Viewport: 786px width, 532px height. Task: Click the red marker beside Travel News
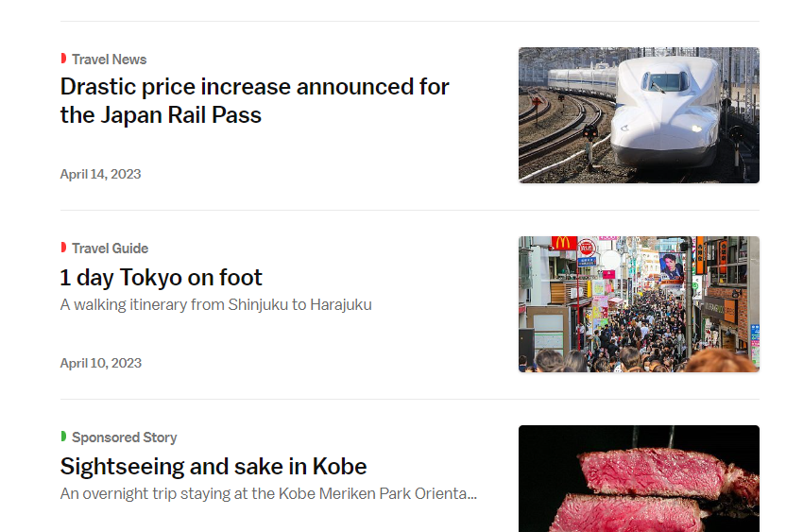pos(63,59)
